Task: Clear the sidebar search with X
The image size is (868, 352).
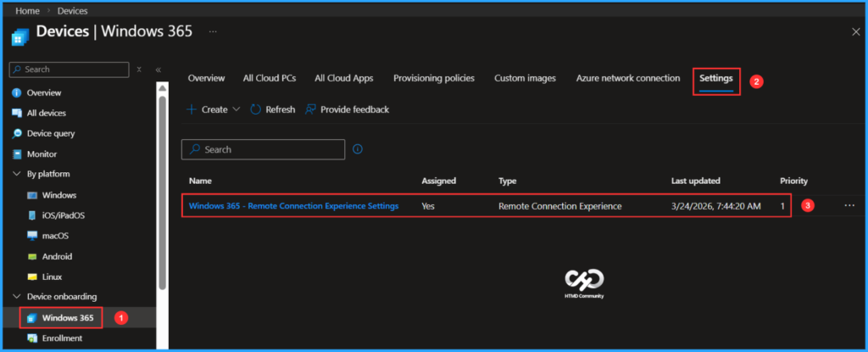Action: click(x=139, y=70)
